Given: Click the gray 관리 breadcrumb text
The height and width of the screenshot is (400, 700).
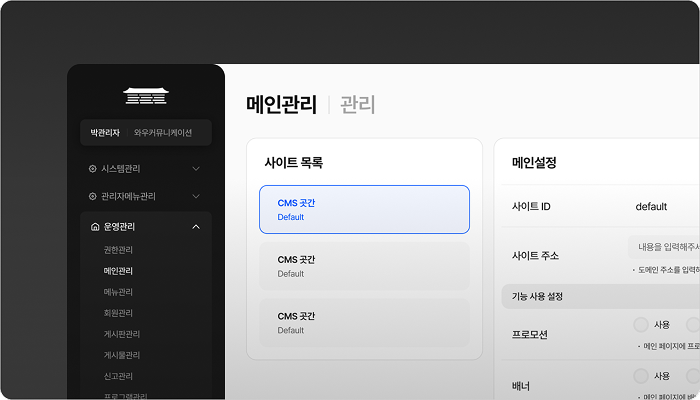Looking at the screenshot, I should point(358,104).
